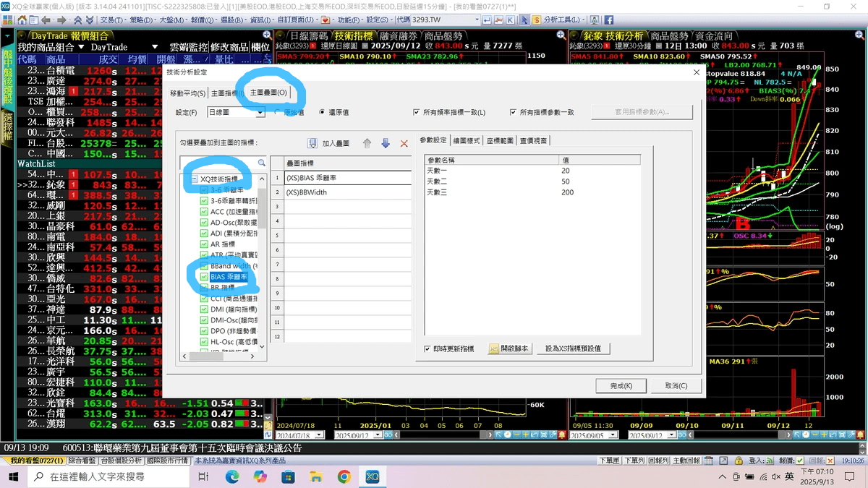The width and height of the screenshot is (868, 488).
Task: Switch to 綜合看盤 bottom tab
Action: [81, 460]
